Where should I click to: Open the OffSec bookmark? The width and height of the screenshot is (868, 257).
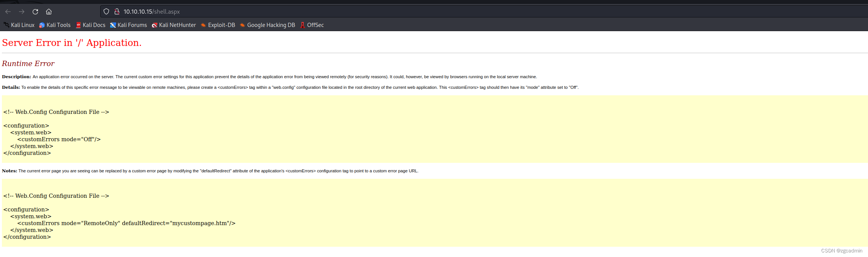(312, 25)
